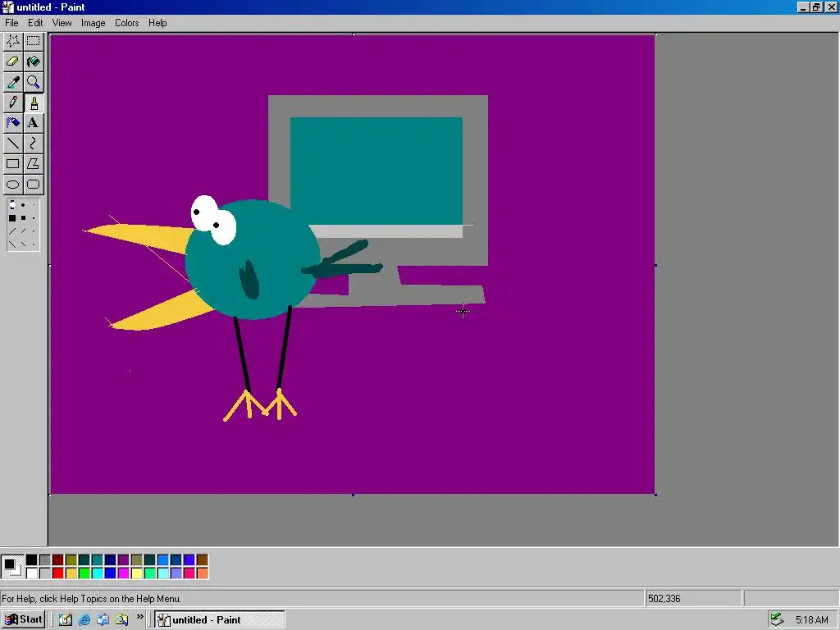Pick the light gray color swatch

tap(45, 573)
